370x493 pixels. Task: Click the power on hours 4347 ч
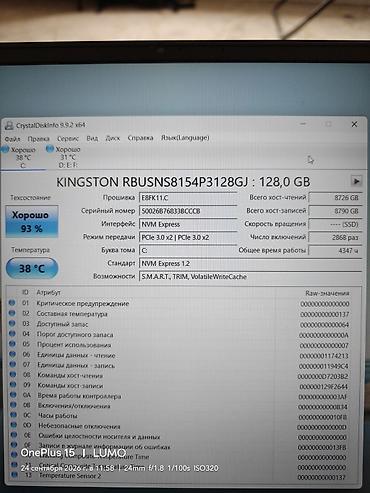pos(335,250)
